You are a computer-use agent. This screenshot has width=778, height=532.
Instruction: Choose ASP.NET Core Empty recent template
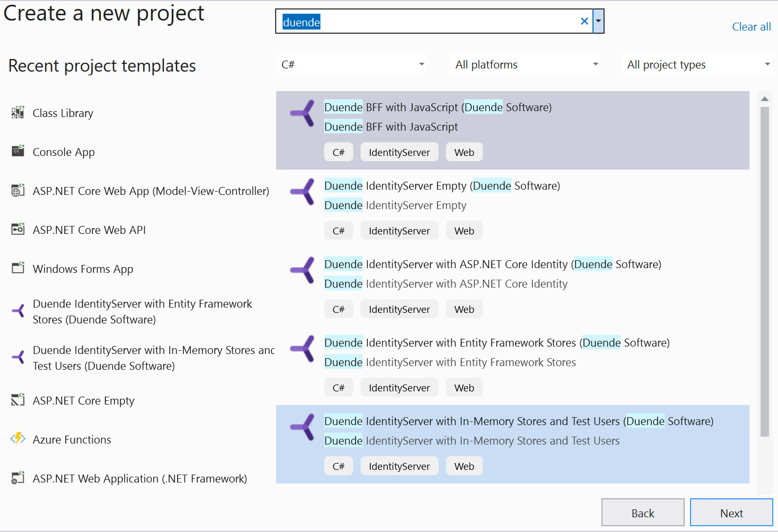[x=83, y=400]
